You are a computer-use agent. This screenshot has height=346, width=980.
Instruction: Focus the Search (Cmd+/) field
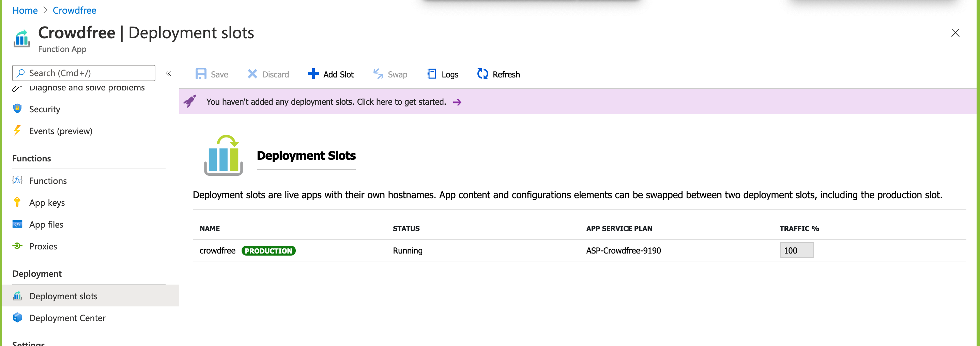(84, 73)
